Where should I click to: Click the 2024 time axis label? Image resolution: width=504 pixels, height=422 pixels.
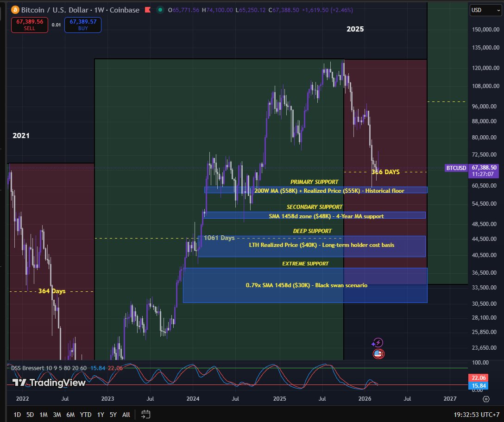(x=193, y=399)
